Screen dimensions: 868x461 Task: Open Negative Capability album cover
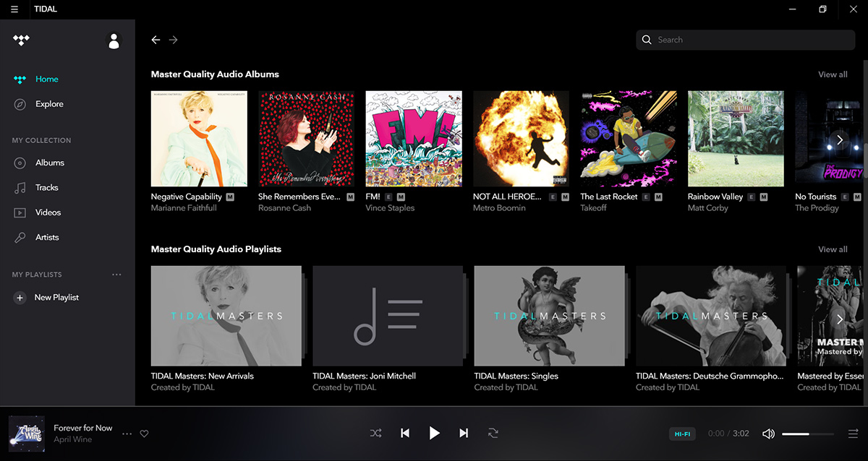point(199,139)
